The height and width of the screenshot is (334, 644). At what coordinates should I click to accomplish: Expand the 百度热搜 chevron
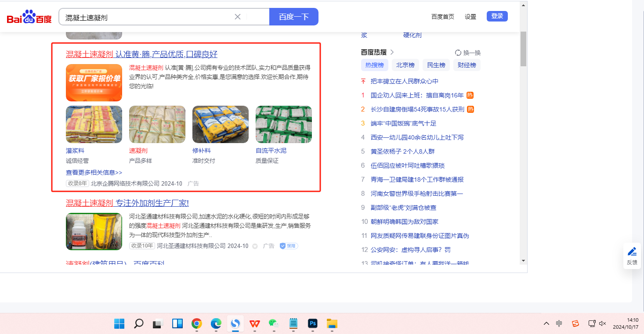coord(392,52)
